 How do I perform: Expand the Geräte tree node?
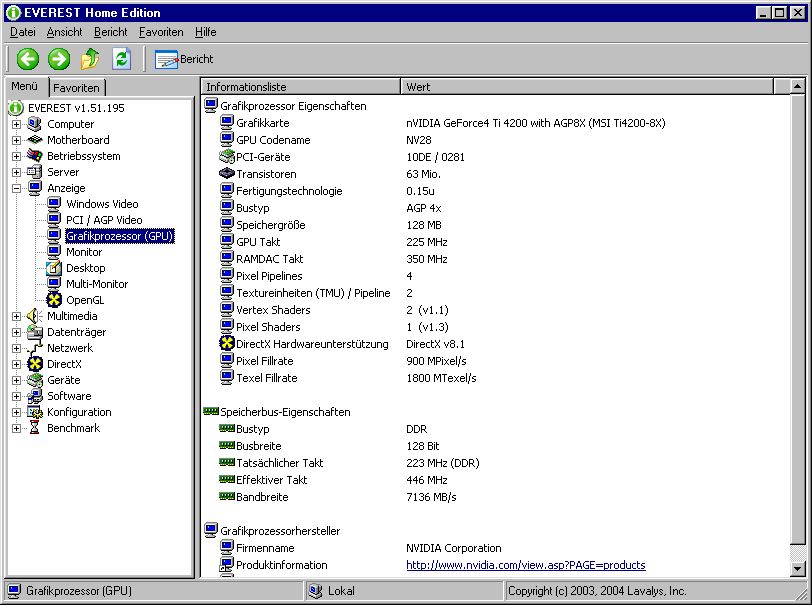click(x=17, y=381)
